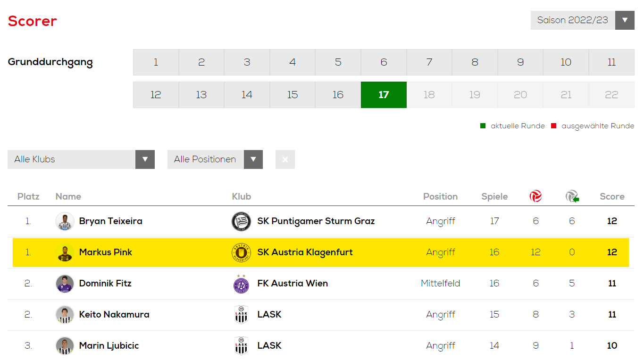Screen dimensions: 644x360
Task: Select round 12 tab
Action: click(156, 95)
